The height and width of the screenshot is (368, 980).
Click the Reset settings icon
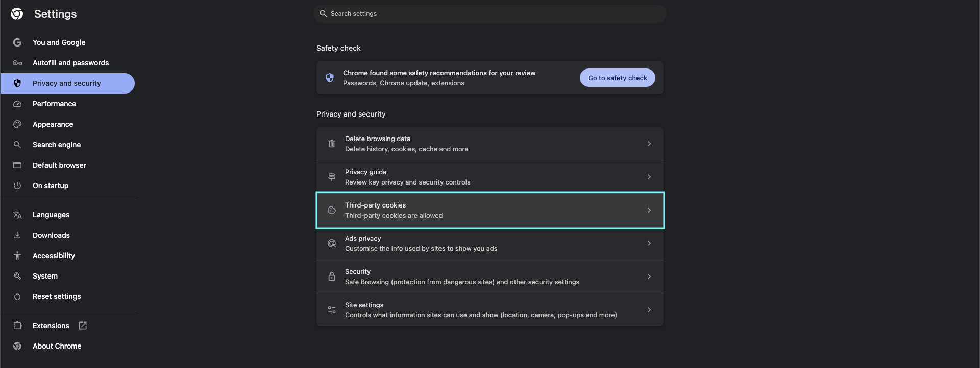coord(17,296)
